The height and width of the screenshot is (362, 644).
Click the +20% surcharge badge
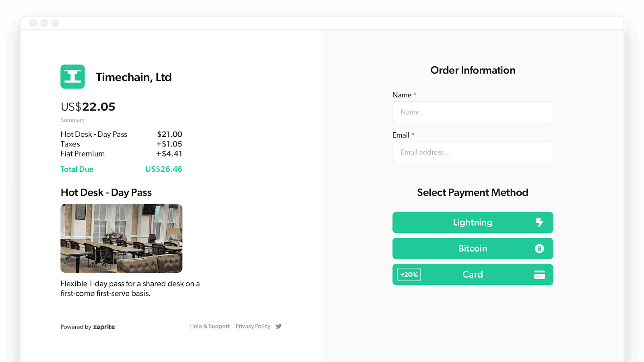tap(409, 274)
